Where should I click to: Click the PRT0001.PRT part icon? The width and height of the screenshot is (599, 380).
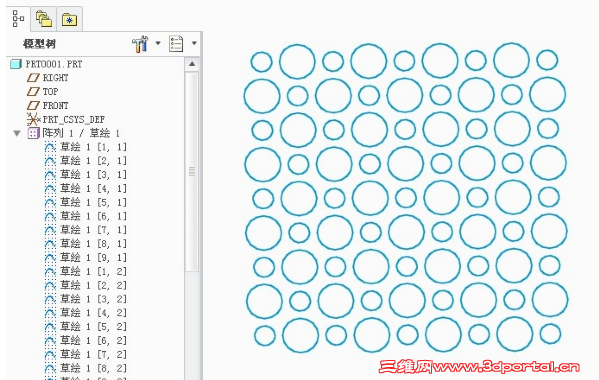(16, 64)
